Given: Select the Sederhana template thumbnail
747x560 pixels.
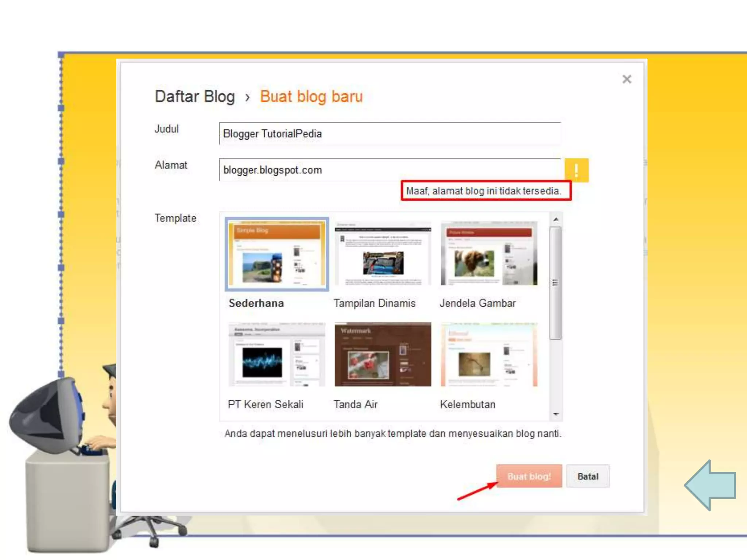Looking at the screenshot, I should [x=277, y=254].
